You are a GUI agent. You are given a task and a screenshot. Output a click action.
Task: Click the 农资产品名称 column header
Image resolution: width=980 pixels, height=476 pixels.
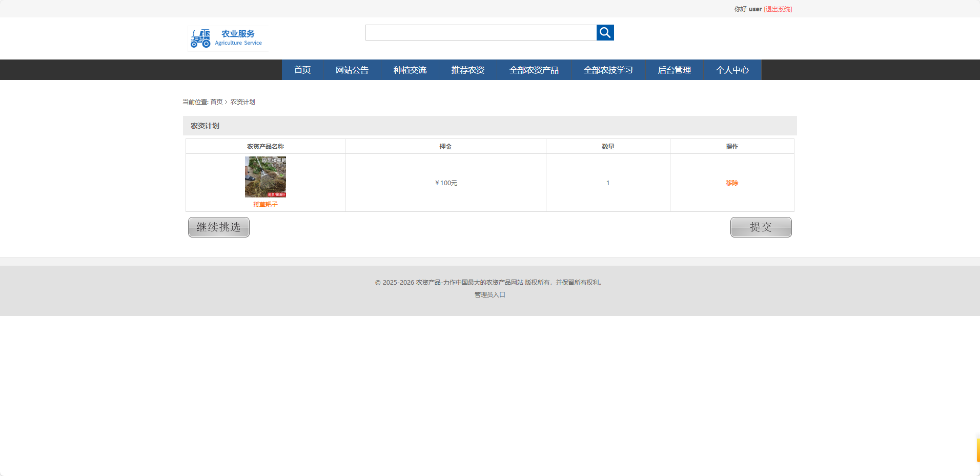(266, 147)
